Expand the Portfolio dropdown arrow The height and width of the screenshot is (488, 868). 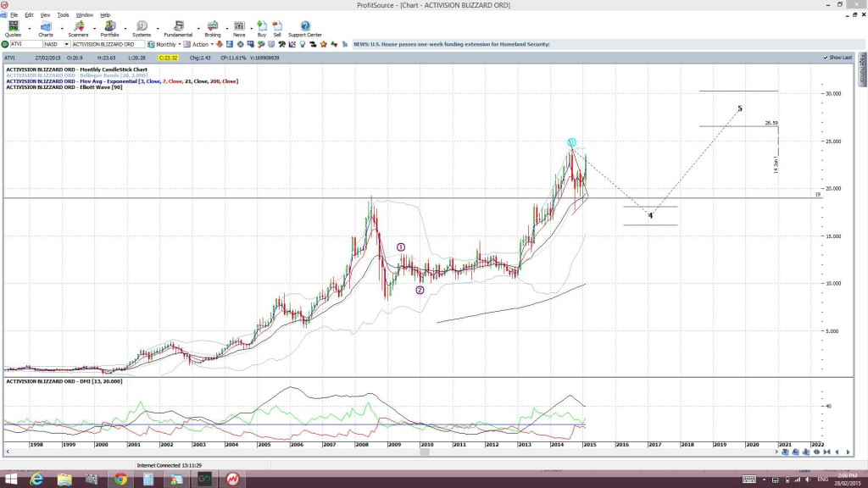[x=125, y=29]
